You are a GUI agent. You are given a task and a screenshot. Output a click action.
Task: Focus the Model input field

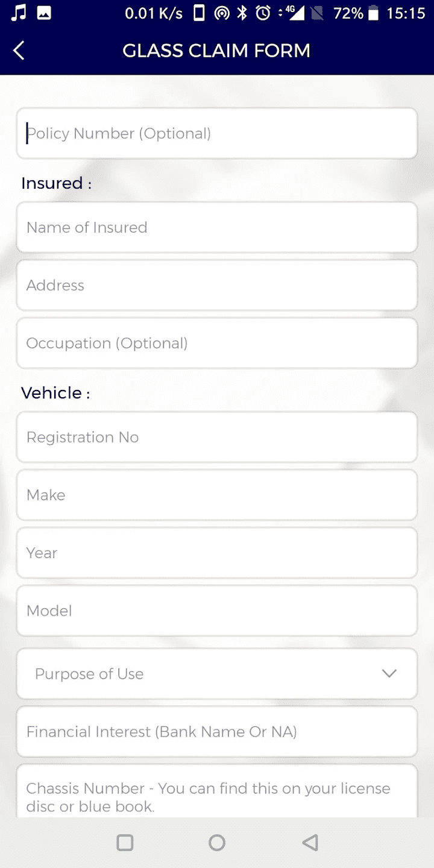click(217, 611)
